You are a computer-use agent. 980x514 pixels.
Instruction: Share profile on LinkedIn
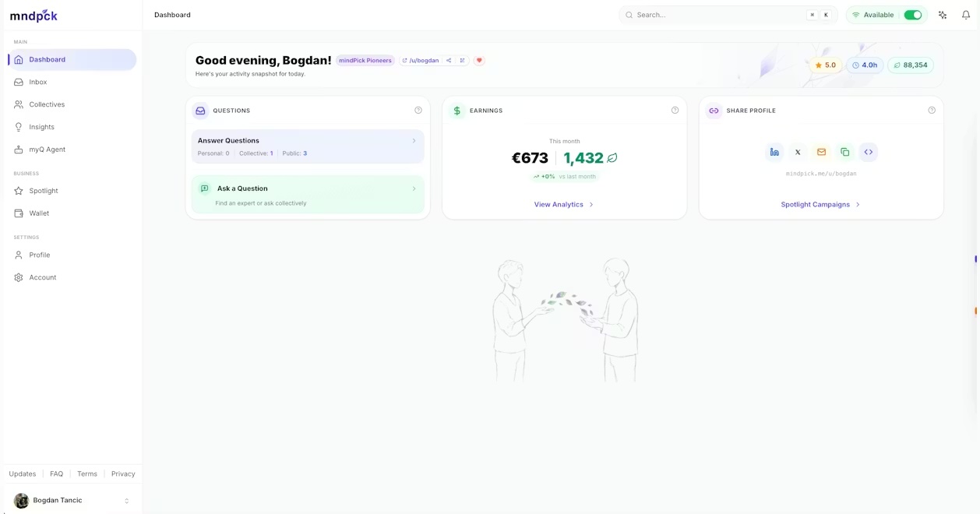coord(774,151)
